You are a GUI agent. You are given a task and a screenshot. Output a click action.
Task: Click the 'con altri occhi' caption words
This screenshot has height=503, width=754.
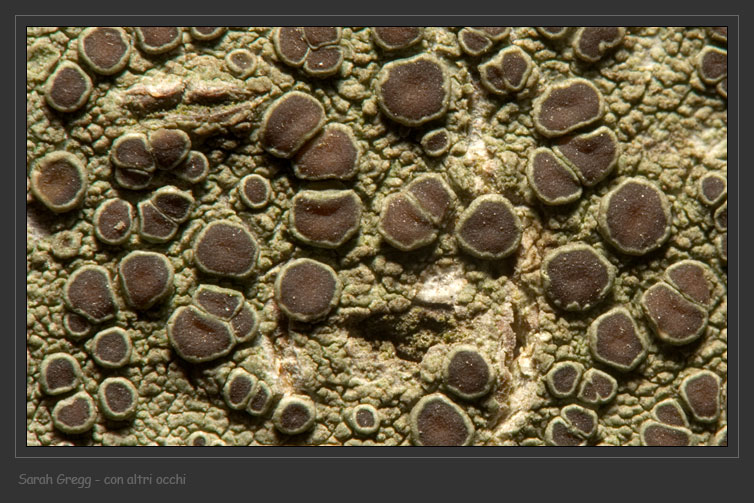[x=146, y=480]
